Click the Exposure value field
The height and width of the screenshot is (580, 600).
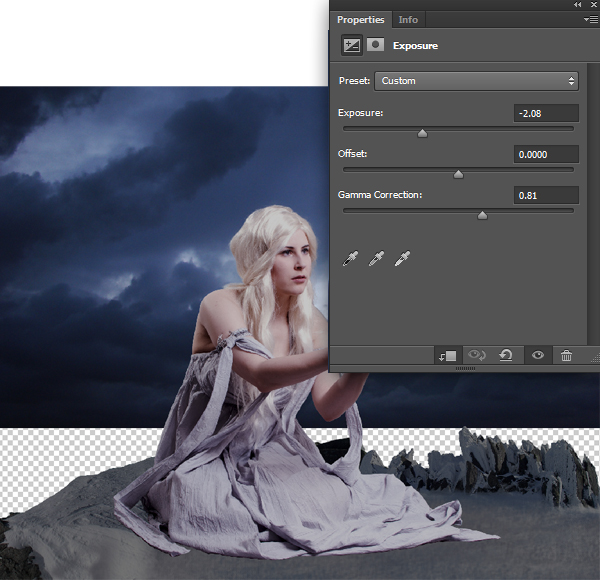(x=546, y=113)
